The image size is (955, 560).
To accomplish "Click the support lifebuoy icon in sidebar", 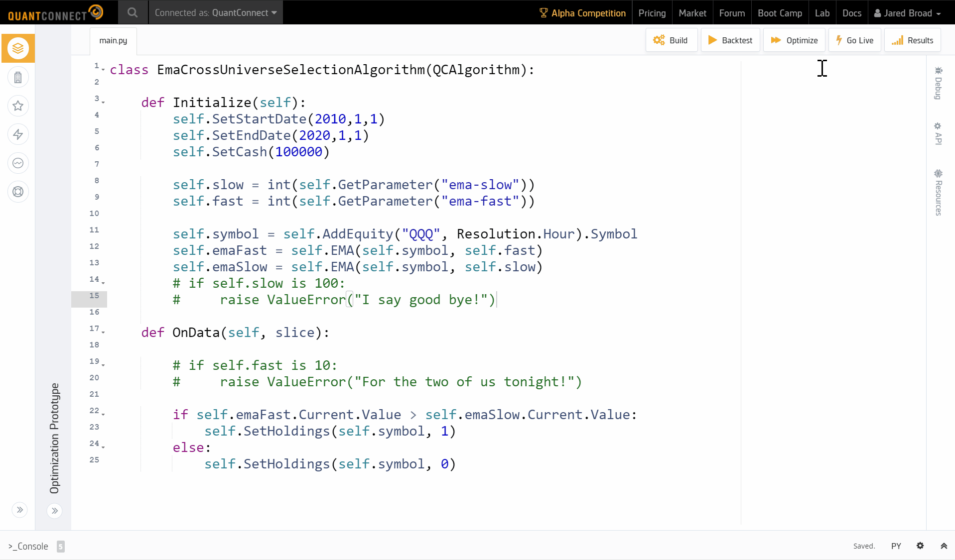I will [x=18, y=192].
